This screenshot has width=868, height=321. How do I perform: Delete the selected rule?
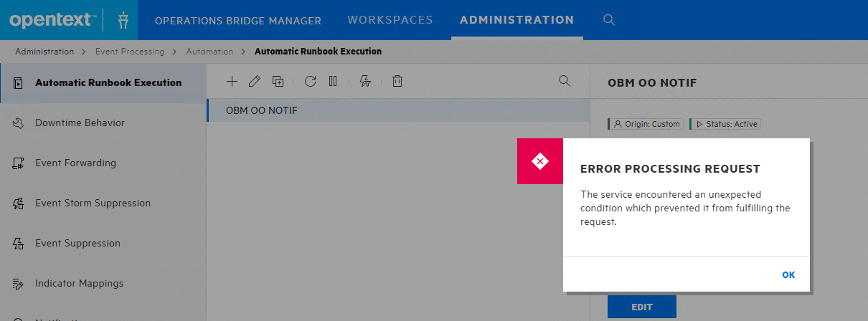tap(397, 81)
